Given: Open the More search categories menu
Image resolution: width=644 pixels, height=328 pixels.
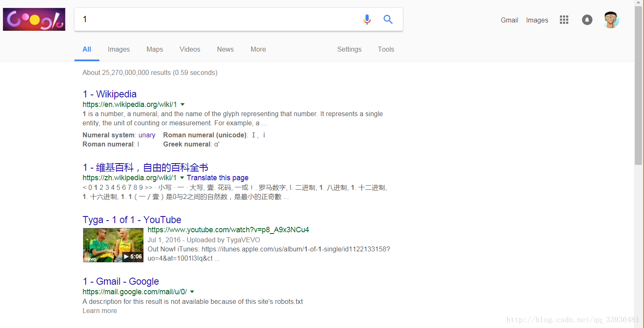Looking at the screenshot, I should [258, 49].
